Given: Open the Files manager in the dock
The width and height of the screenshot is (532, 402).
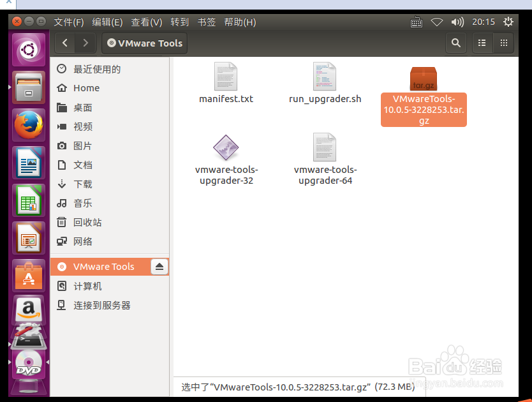Looking at the screenshot, I should click(x=29, y=87).
